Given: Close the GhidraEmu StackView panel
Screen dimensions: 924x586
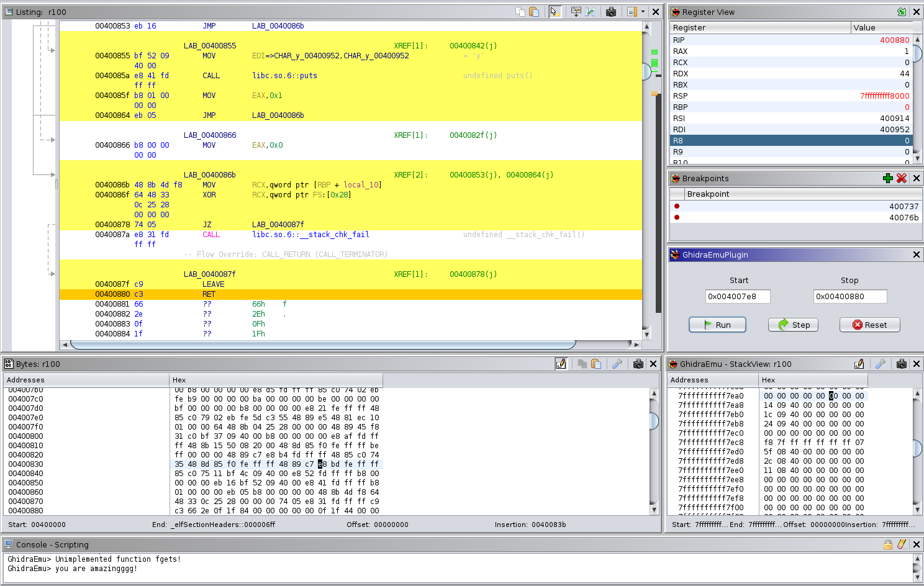Looking at the screenshot, I should 916,364.
